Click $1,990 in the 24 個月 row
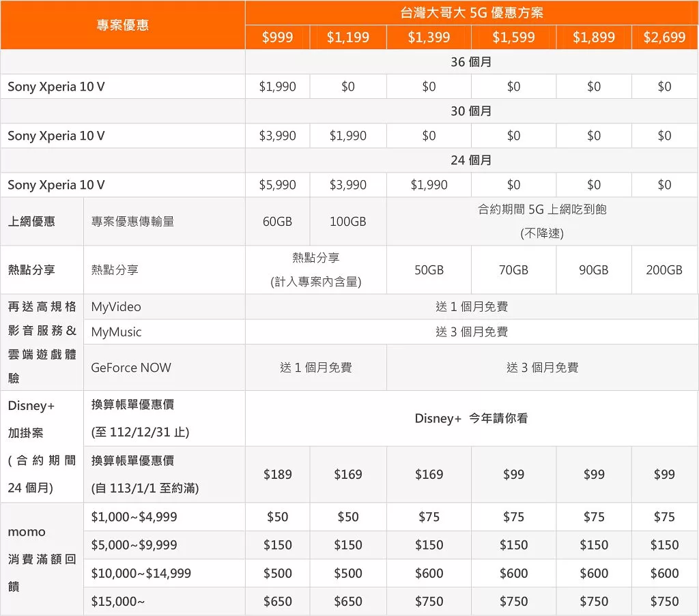699x616 pixels. [x=429, y=184]
